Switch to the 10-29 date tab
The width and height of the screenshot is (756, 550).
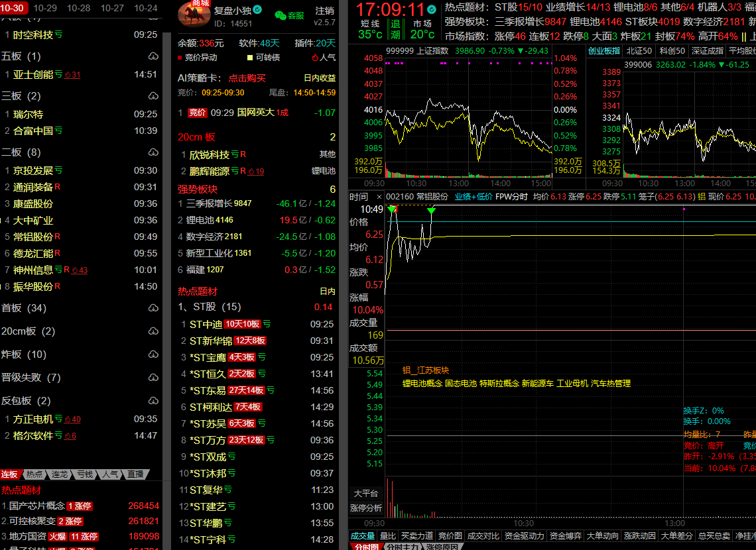[45, 8]
